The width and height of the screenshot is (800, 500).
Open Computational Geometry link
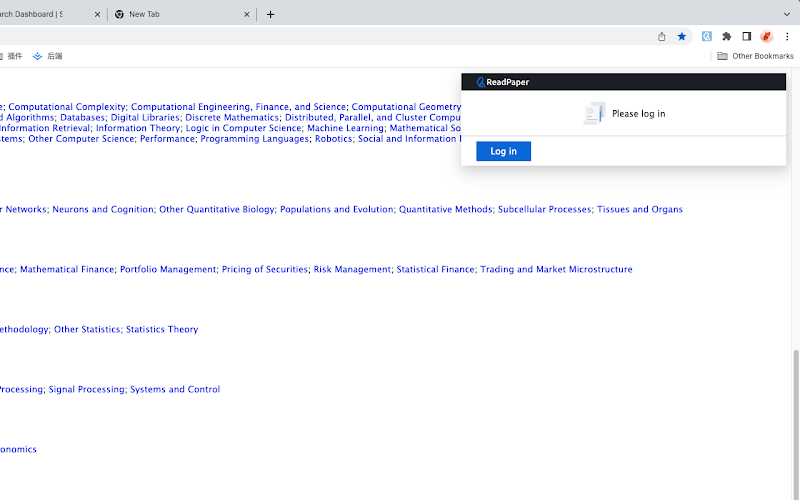pyautogui.click(x=406, y=107)
